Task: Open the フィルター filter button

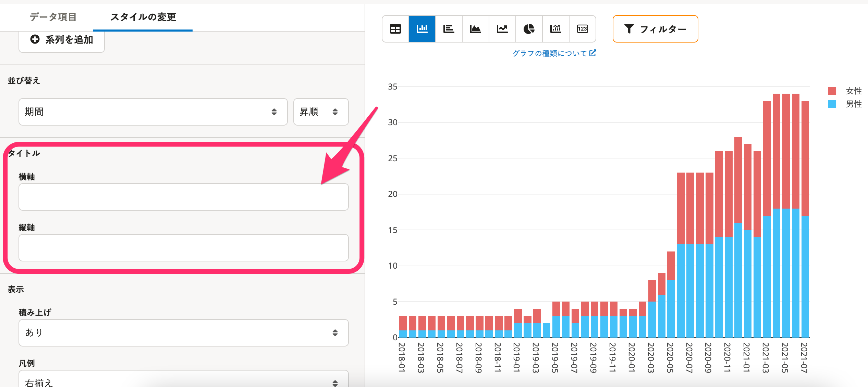Action: click(x=655, y=29)
